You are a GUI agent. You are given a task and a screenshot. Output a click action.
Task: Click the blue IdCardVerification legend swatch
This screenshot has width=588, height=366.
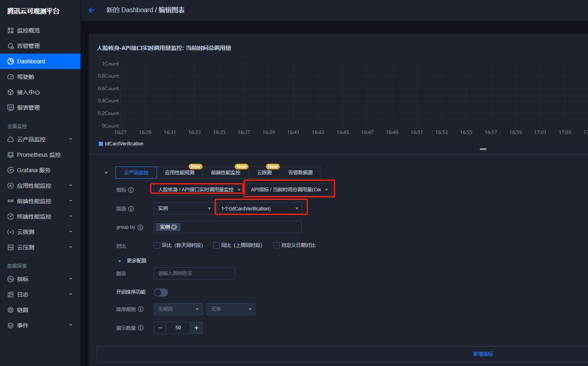tap(101, 144)
